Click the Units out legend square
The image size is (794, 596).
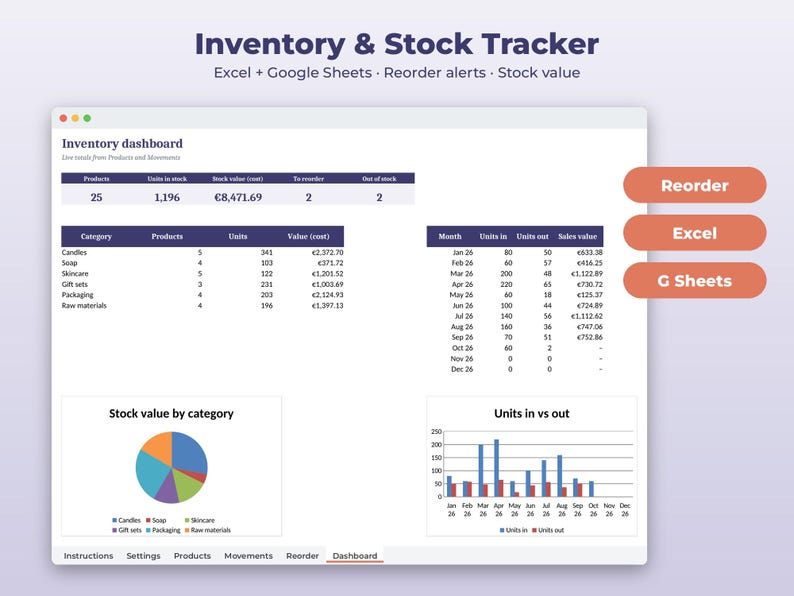(x=534, y=530)
